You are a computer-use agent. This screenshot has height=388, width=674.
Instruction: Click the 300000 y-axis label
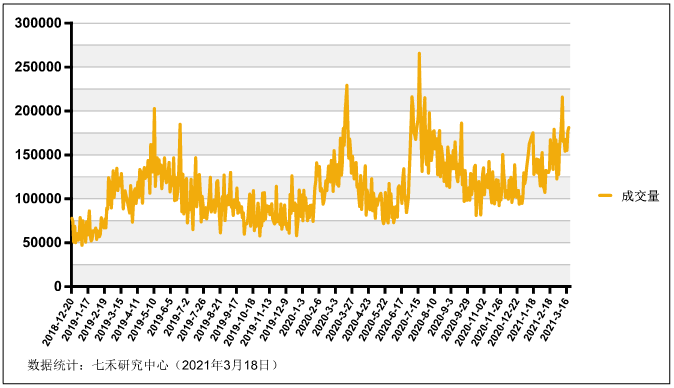click(x=38, y=23)
